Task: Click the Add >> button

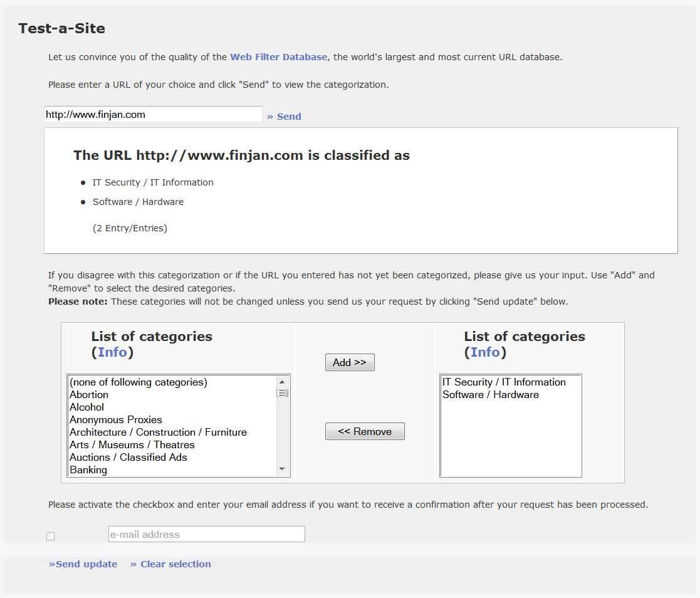Action: point(350,362)
